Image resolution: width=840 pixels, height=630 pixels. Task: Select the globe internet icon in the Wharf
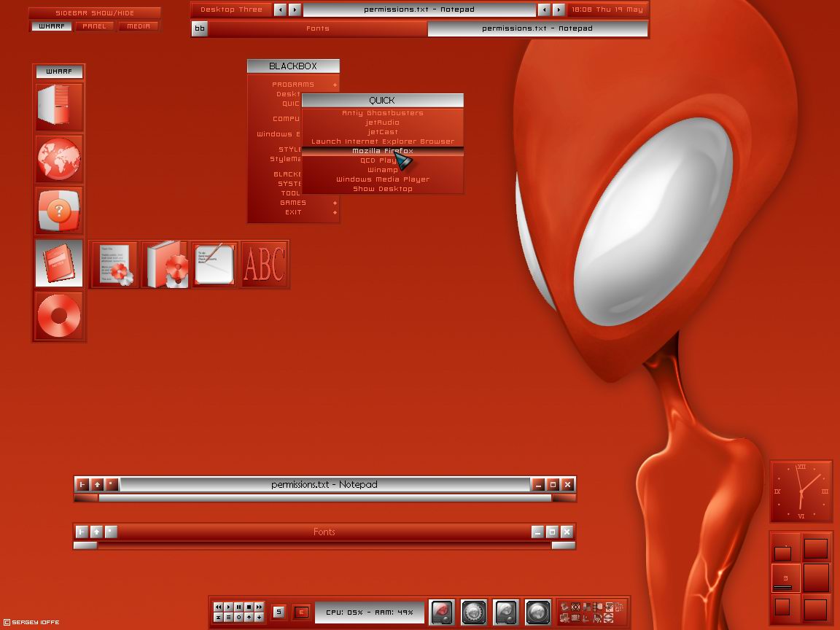[58, 158]
